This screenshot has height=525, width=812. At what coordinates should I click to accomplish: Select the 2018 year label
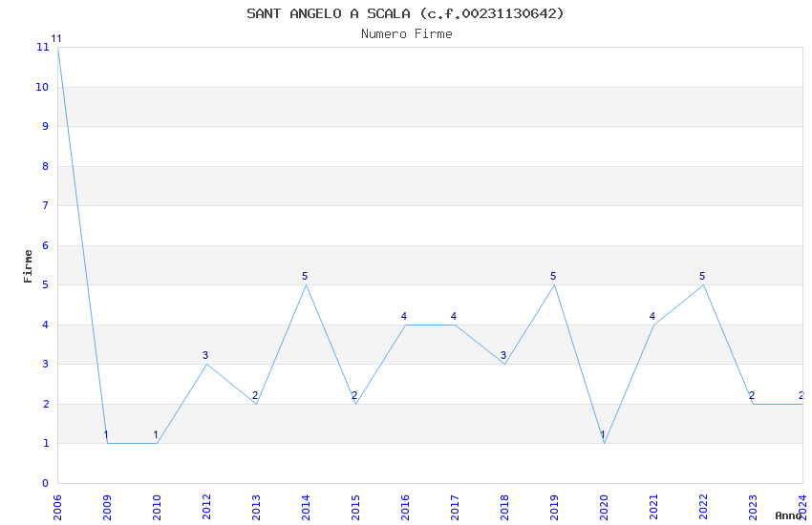pyautogui.click(x=505, y=508)
